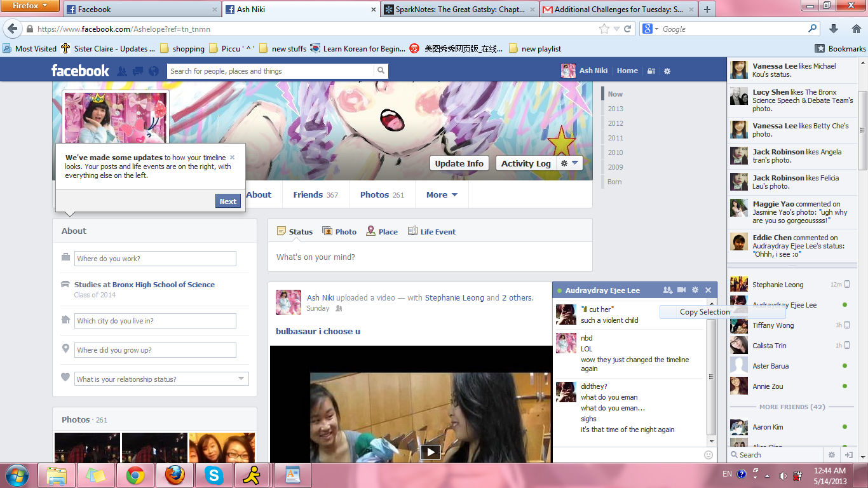
Task: Click the privacy shortcuts lock icon
Action: 651,71
